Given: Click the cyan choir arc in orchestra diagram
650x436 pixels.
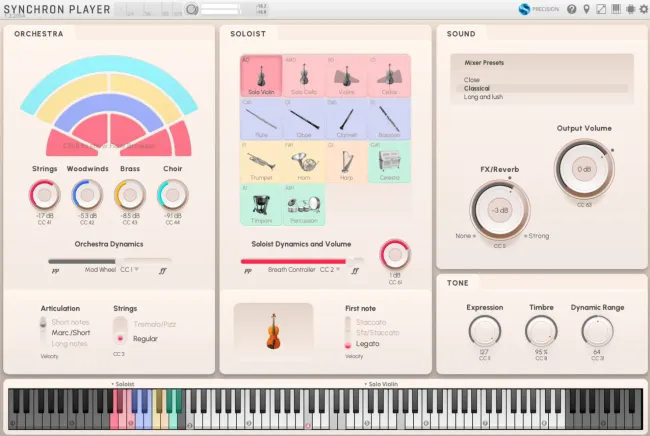Looking at the screenshot, I should [109, 65].
